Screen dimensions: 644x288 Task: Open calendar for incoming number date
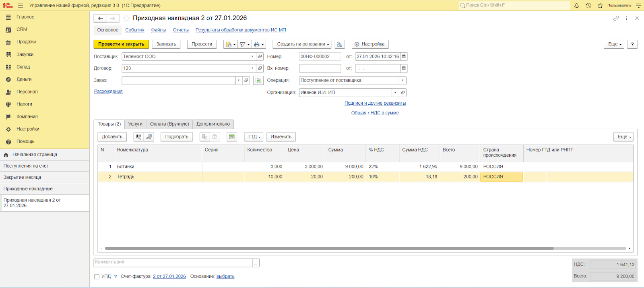[404, 68]
